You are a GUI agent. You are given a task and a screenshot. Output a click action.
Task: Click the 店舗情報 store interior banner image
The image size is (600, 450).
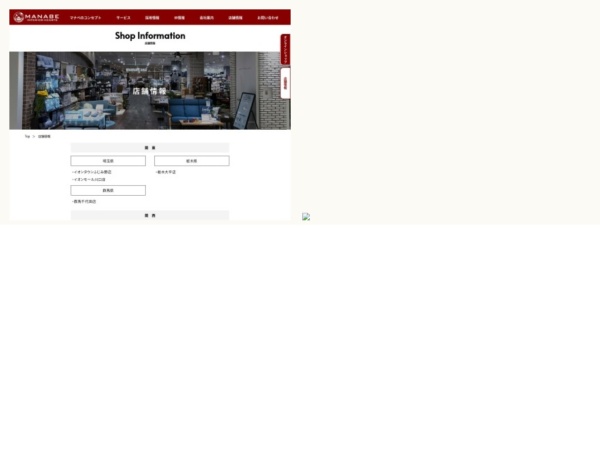150,91
